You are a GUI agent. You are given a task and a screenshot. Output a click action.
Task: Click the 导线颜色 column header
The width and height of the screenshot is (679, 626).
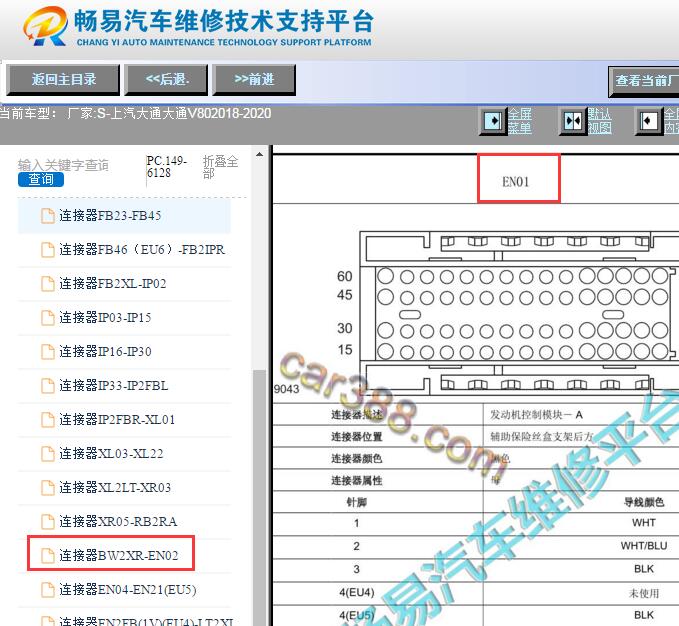643,502
